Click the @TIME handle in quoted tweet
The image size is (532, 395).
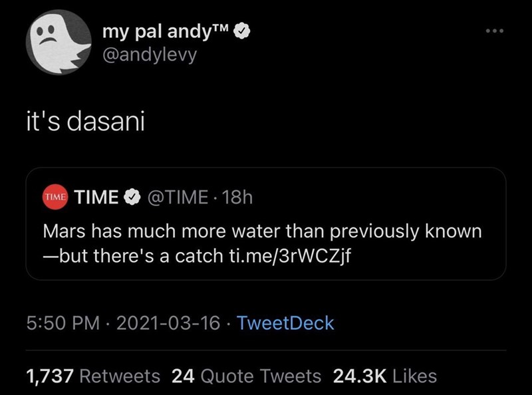(178, 197)
